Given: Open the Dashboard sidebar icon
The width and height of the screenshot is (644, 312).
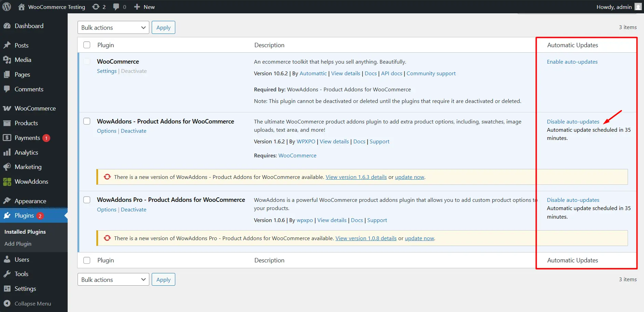Looking at the screenshot, I should click(x=7, y=26).
